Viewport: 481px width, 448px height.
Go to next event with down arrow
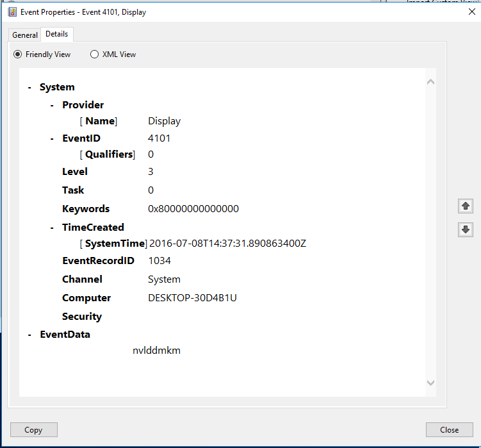[466, 229]
